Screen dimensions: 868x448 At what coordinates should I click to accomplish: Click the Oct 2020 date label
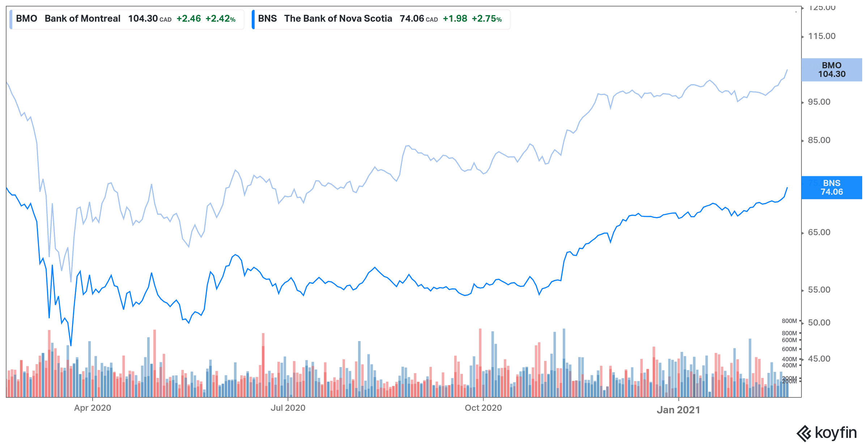[x=483, y=408]
